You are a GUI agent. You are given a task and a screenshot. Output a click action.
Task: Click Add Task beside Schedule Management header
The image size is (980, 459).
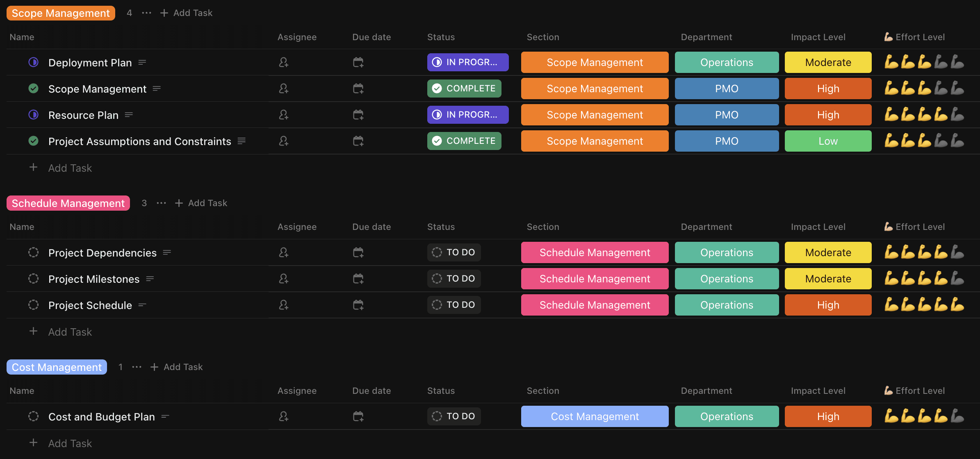coord(201,203)
